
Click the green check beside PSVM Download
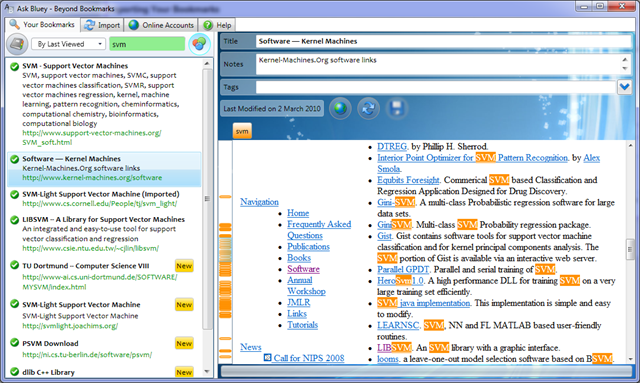(x=14, y=343)
